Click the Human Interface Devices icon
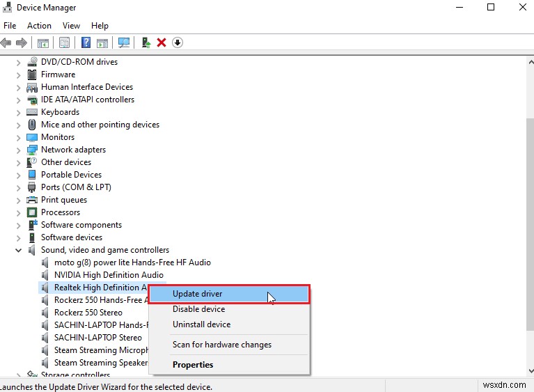Screen dimensions: 534x392 (x=32, y=87)
